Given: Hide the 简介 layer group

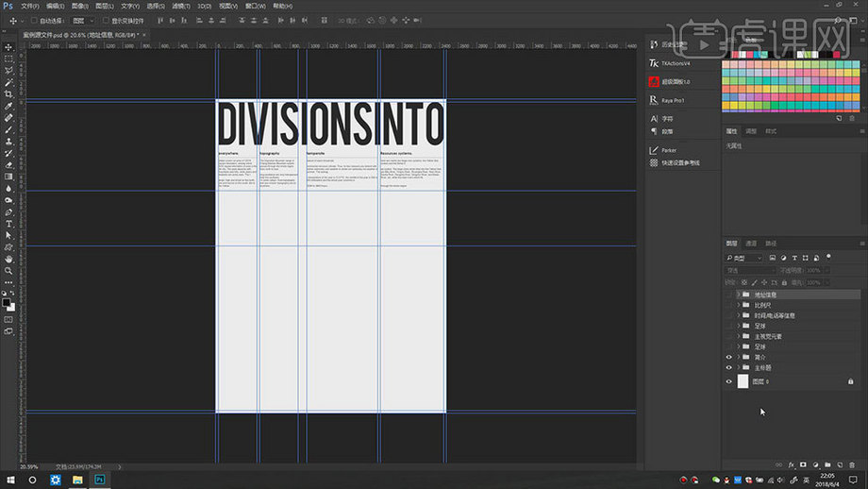Looking at the screenshot, I should pyautogui.click(x=728, y=357).
